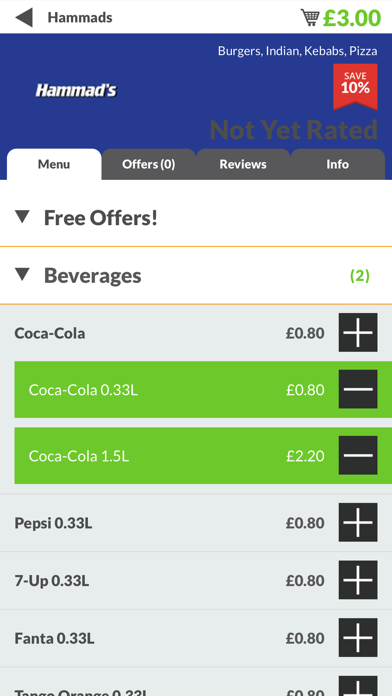Open the shopping cart icon
This screenshot has width=392, height=696.
coord(310,18)
